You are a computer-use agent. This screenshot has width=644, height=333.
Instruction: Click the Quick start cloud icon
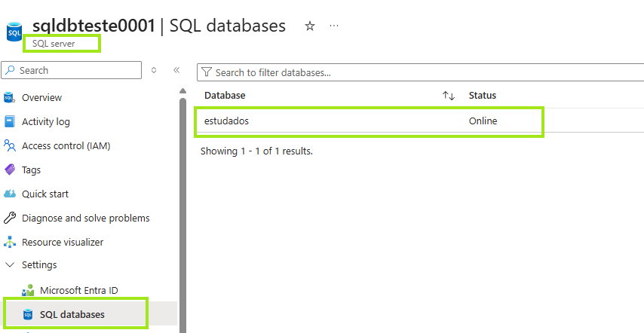point(10,194)
